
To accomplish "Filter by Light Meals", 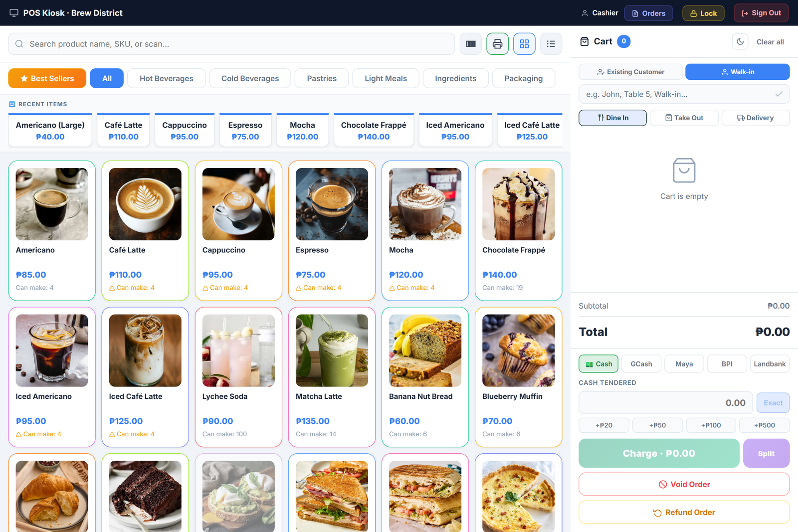I will pos(386,78).
